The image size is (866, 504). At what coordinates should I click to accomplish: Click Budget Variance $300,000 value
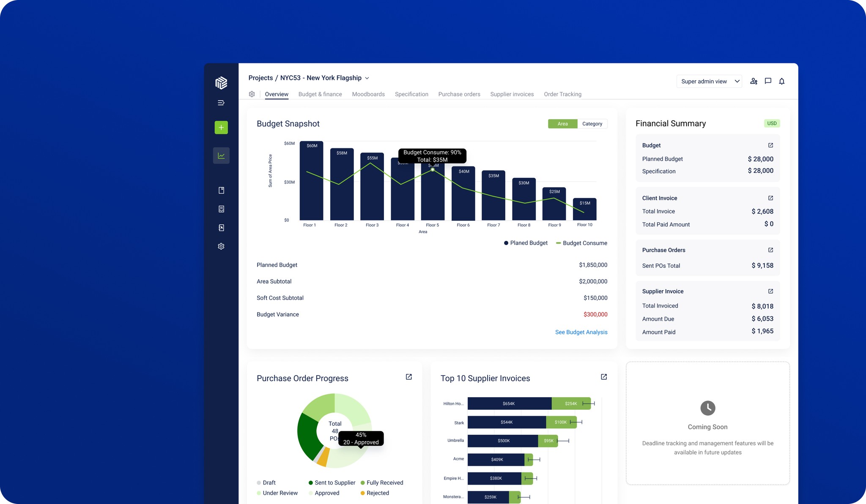(x=595, y=314)
